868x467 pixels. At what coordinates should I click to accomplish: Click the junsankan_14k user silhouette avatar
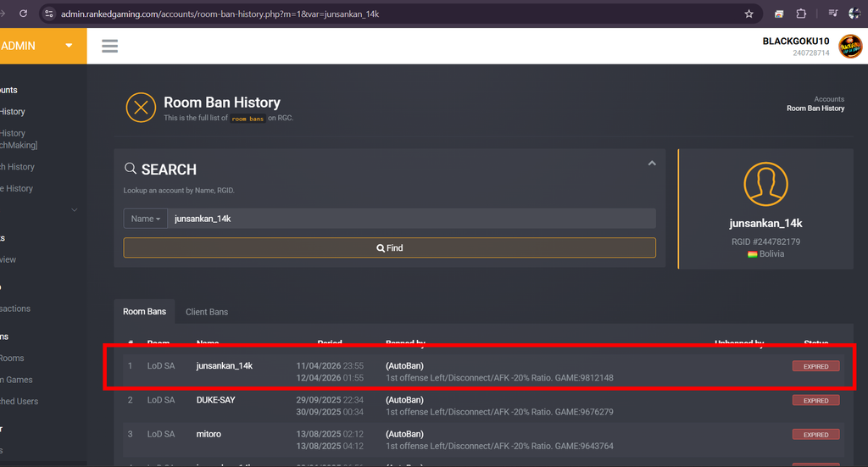point(765,184)
